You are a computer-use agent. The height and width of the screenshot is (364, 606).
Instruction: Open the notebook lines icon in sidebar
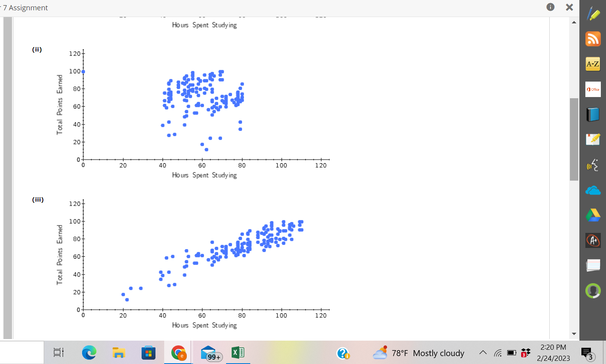click(x=593, y=265)
